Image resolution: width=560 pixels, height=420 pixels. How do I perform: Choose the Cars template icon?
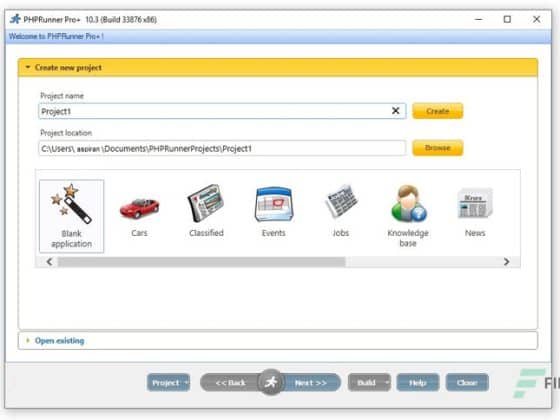[x=139, y=208]
